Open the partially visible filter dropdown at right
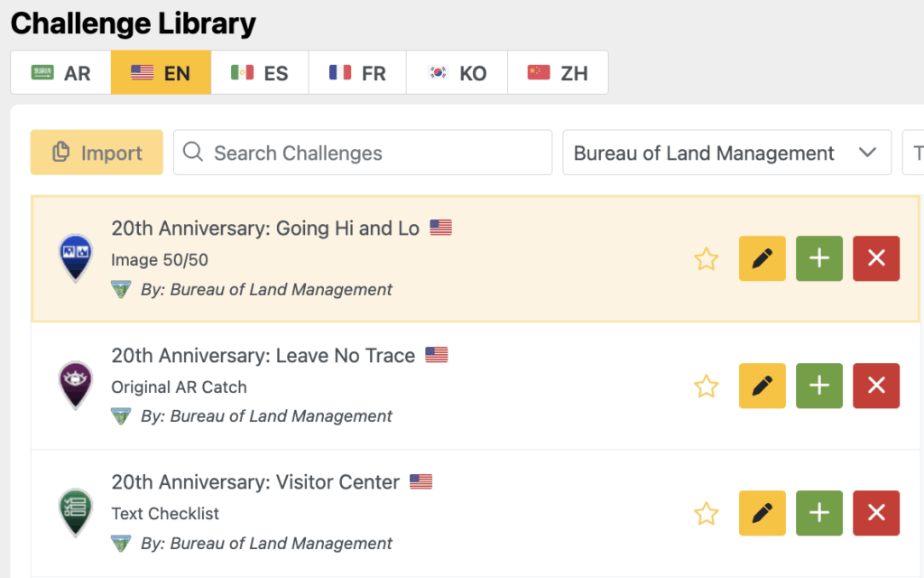Viewport: 924px width, 578px height. pos(913,153)
